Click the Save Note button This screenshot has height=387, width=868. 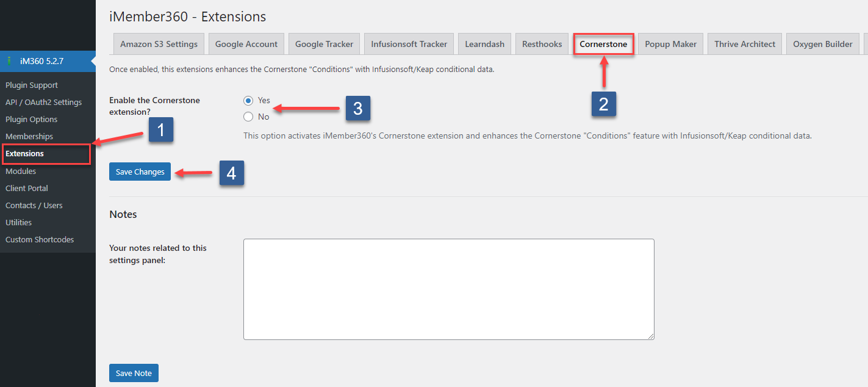click(134, 372)
